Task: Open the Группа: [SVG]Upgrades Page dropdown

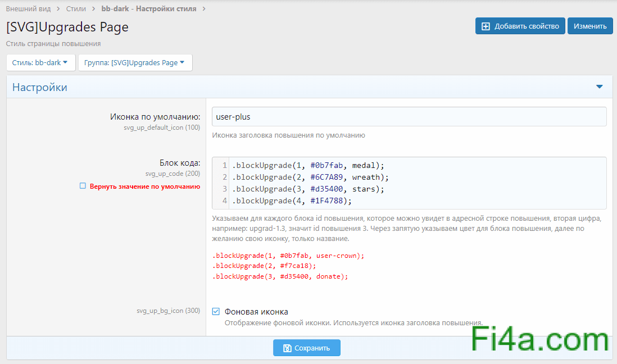Action: [x=135, y=63]
